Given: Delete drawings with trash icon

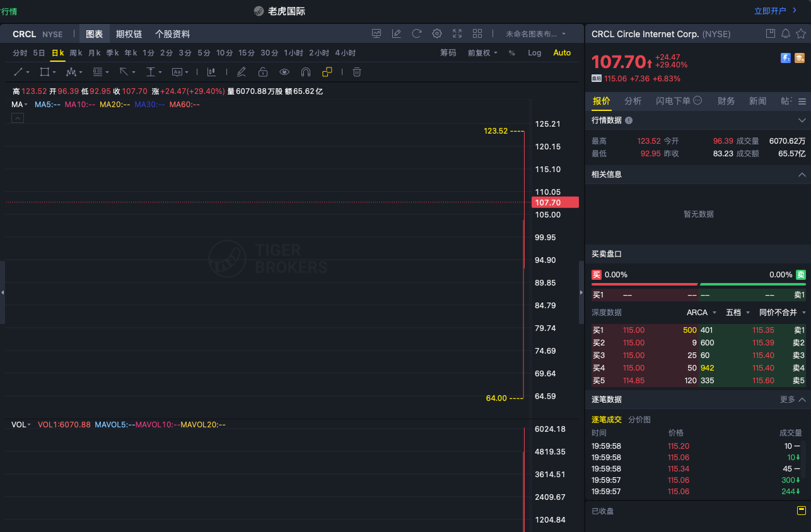Looking at the screenshot, I should pyautogui.click(x=357, y=72).
